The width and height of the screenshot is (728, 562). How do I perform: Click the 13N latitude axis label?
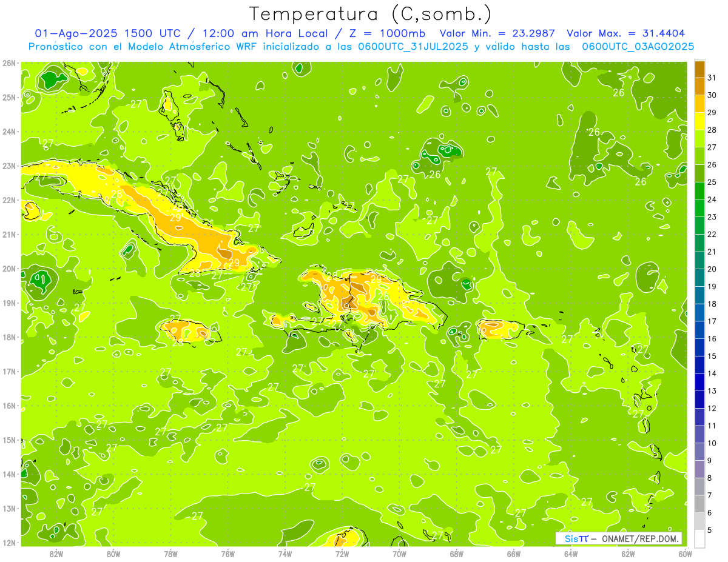click(x=8, y=508)
